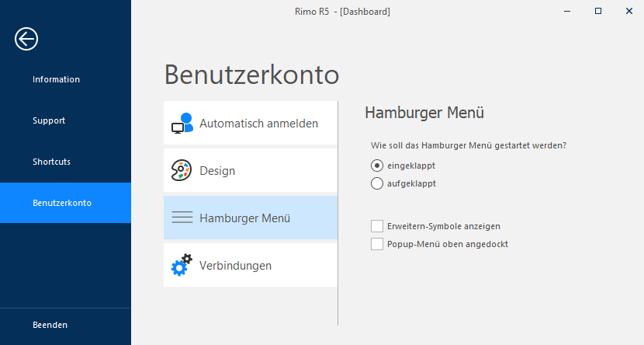644x345 pixels.
Task: Open the Information section in sidebar
Action: (66, 79)
